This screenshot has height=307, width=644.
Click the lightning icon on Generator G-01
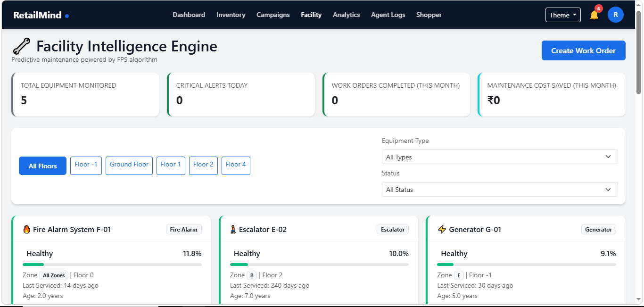click(442, 230)
